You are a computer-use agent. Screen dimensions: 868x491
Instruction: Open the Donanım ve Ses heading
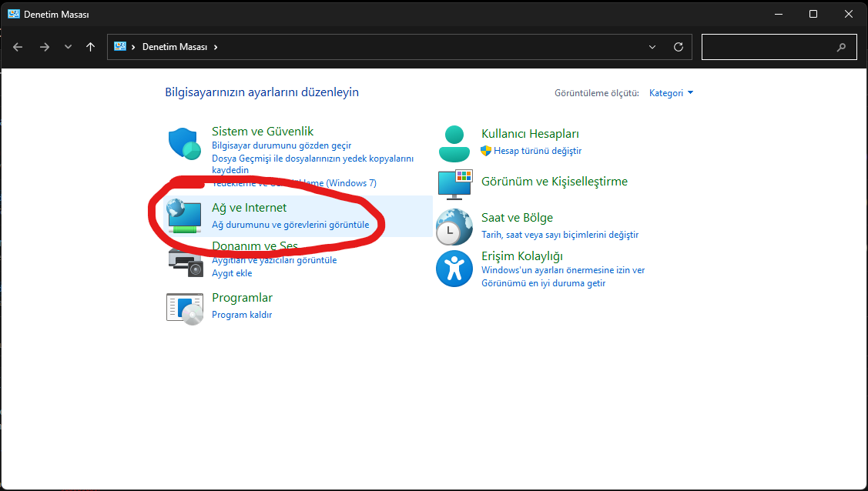(255, 246)
